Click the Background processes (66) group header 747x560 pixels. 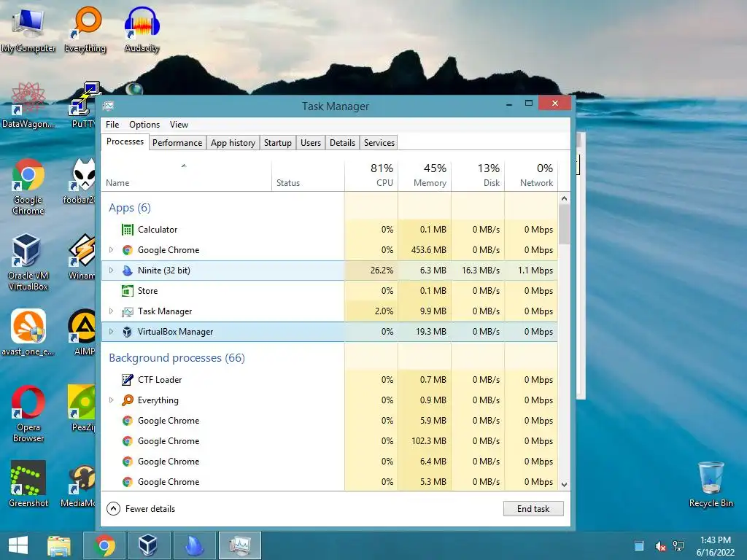pyautogui.click(x=177, y=358)
